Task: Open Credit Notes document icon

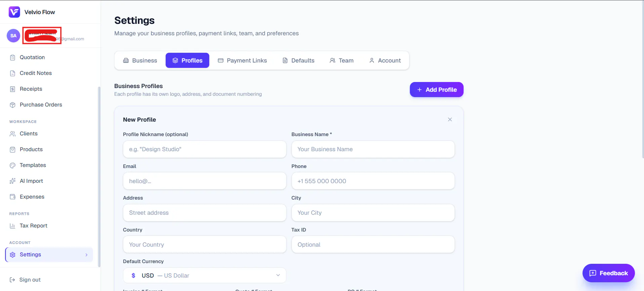Action: pos(12,73)
